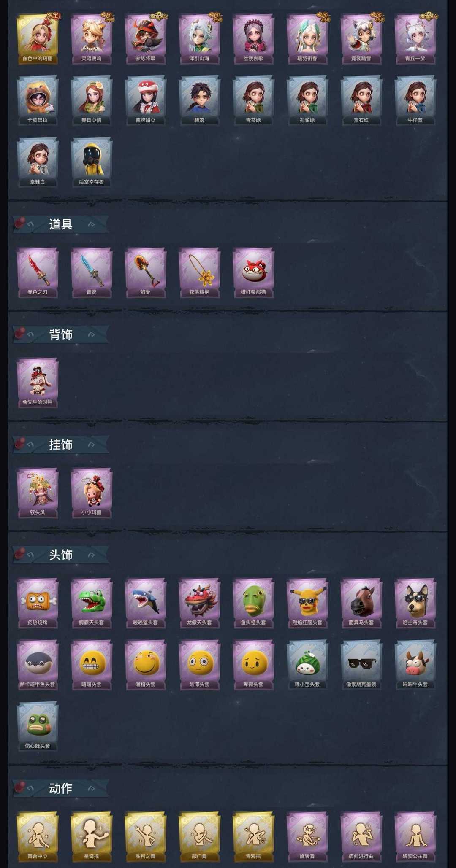Pick the 赤色之刃 red blade item
Screen dimensions: 456x868
click(x=38, y=273)
